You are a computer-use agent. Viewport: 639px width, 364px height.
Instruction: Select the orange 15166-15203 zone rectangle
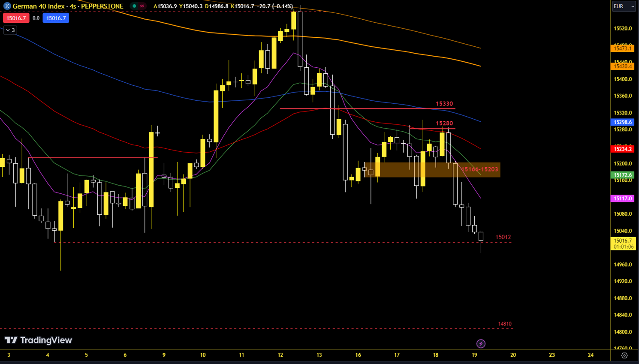click(432, 170)
